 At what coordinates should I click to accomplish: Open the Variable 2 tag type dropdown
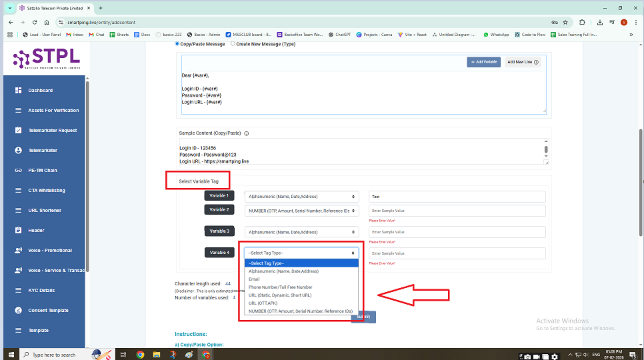pyautogui.click(x=301, y=211)
